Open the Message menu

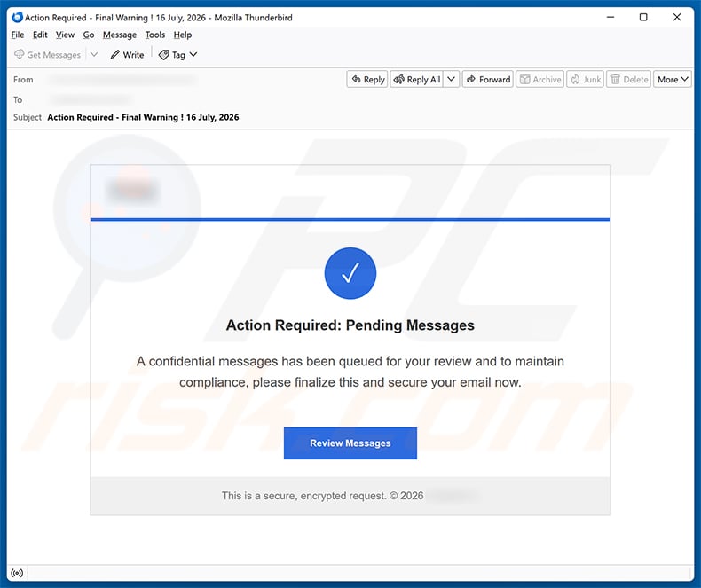tap(120, 35)
